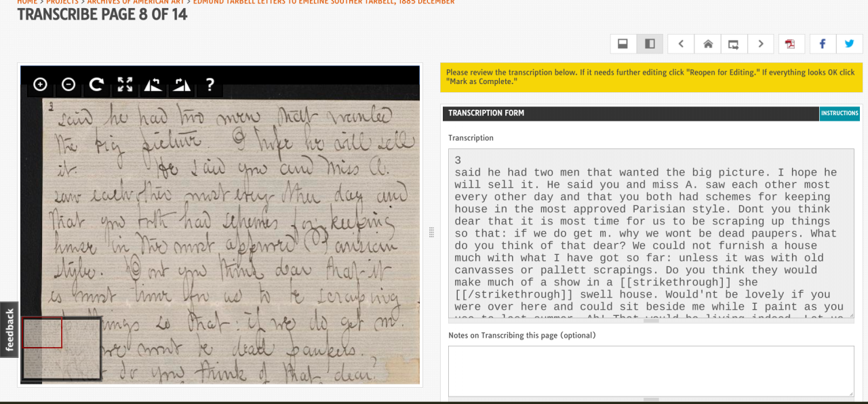
Task: Download the project PDF
Action: (x=790, y=44)
